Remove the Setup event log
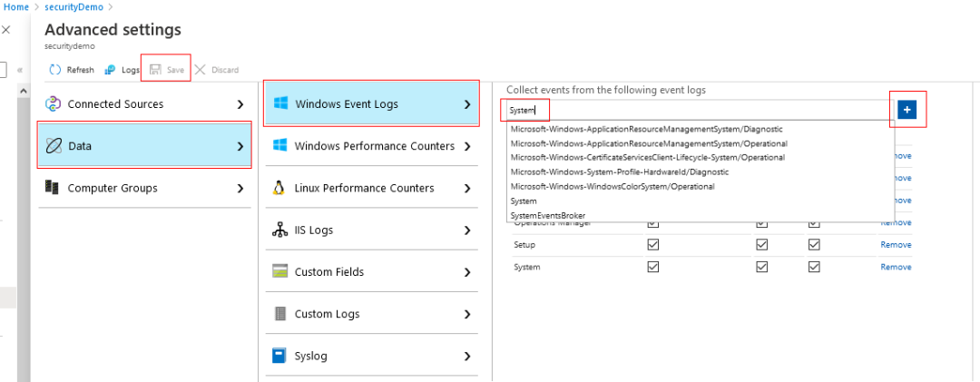 point(896,244)
